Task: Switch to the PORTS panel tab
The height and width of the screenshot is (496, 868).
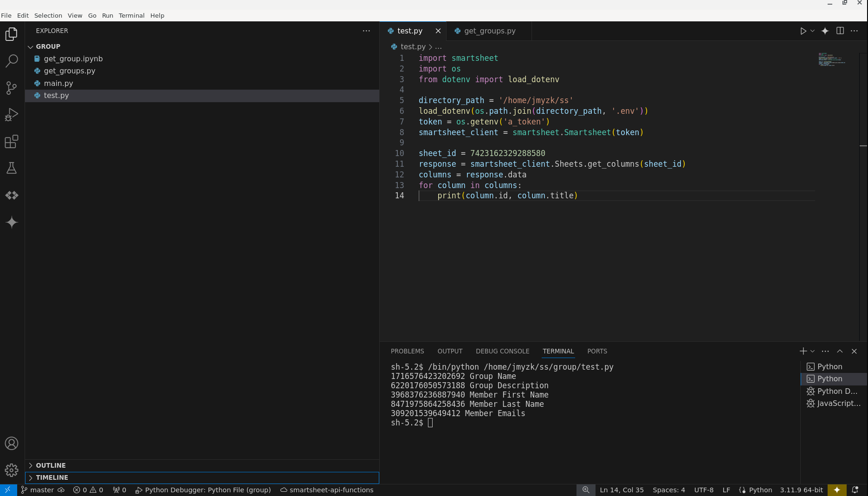Action: (x=597, y=351)
